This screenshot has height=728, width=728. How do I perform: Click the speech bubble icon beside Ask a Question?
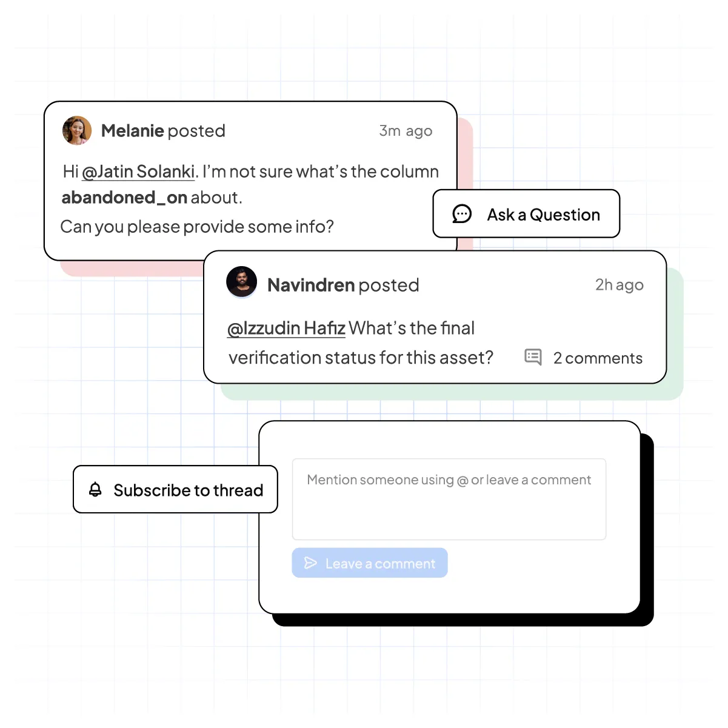pyautogui.click(x=462, y=214)
